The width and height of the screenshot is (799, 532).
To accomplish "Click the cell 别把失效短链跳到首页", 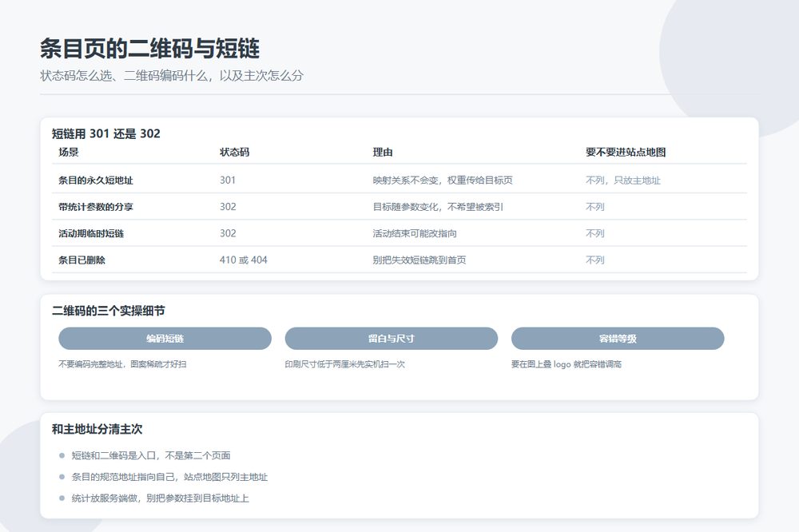I will (x=419, y=260).
